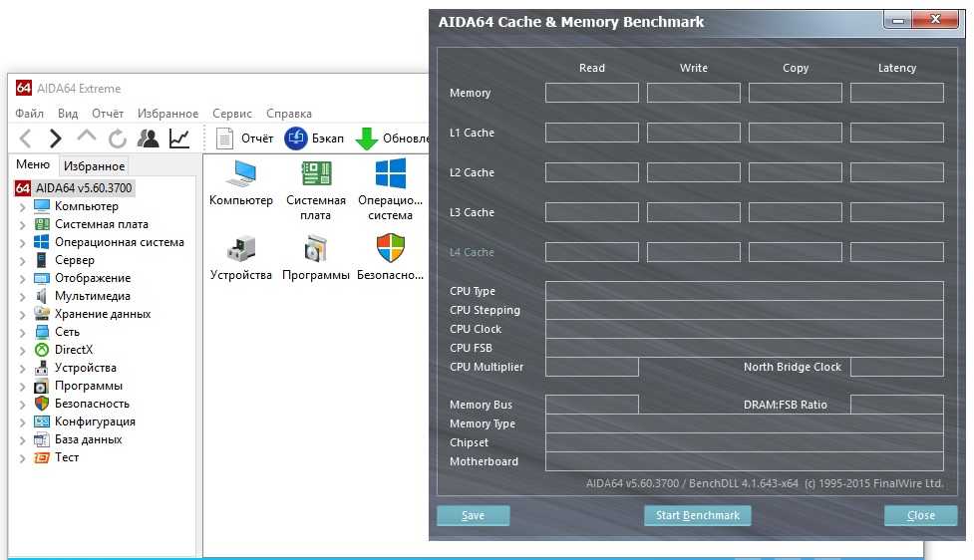Switch to the Избранное tab in sidebar
Screen dimensions: 974x560
(x=94, y=165)
